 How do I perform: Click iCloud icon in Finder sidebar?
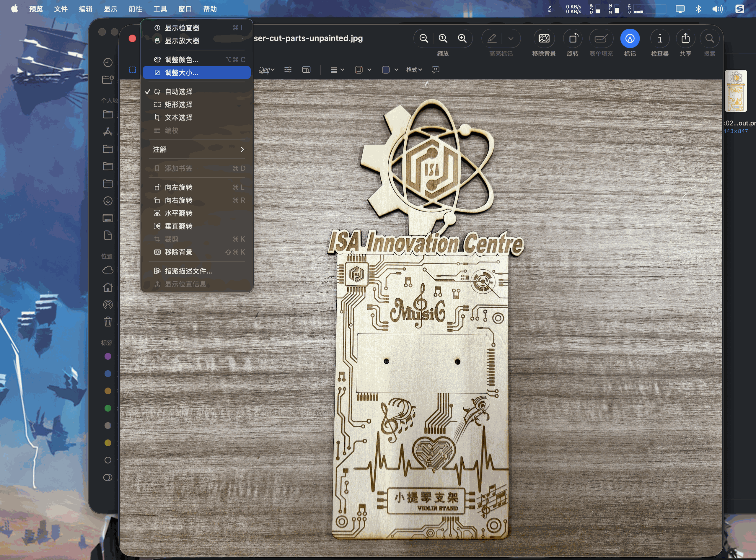[108, 270]
